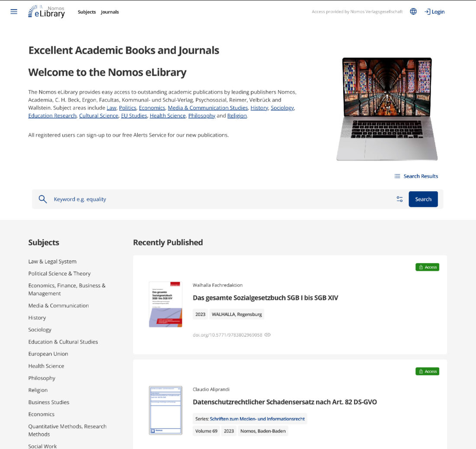Image resolution: width=476 pixels, height=449 pixels.
Task: Click Access badge on Sozialgesetzbuch card
Action: point(427,267)
